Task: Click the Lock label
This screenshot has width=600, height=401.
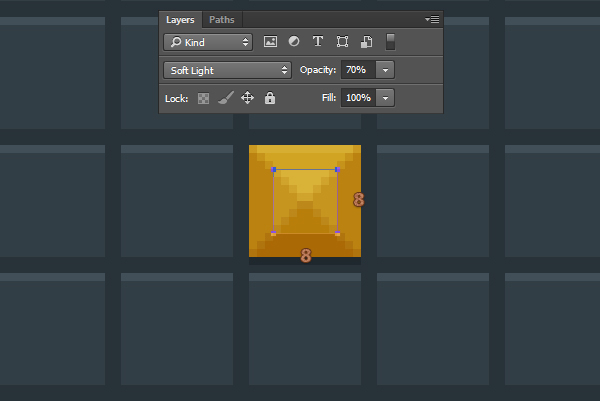Action: coord(176,99)
